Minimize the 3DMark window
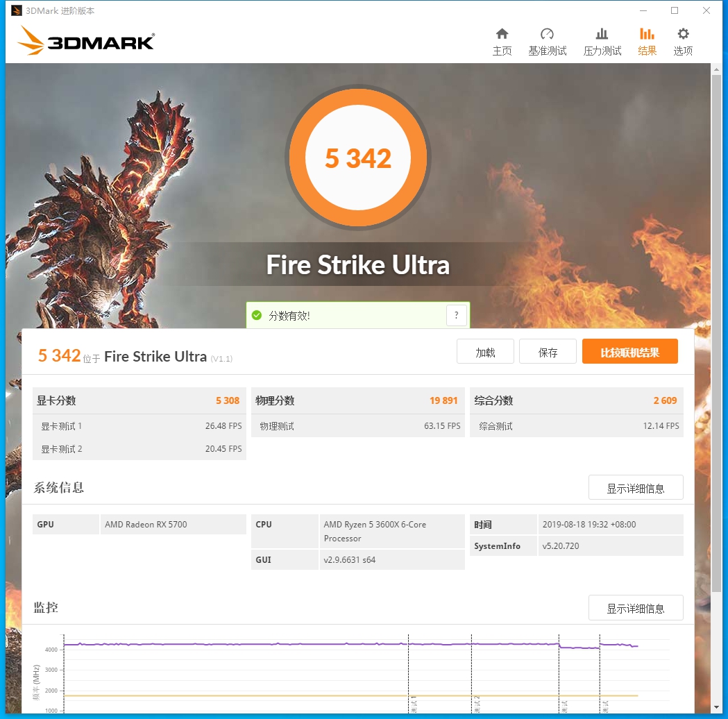Viewport: 728px width, 719px height. coord(643,10)
